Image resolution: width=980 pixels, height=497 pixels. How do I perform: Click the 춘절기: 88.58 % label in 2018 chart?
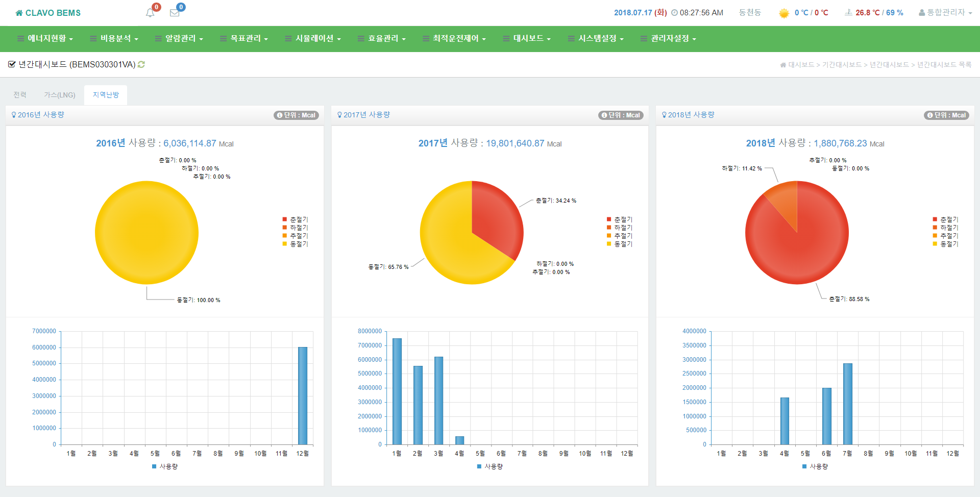coord(849,299)
